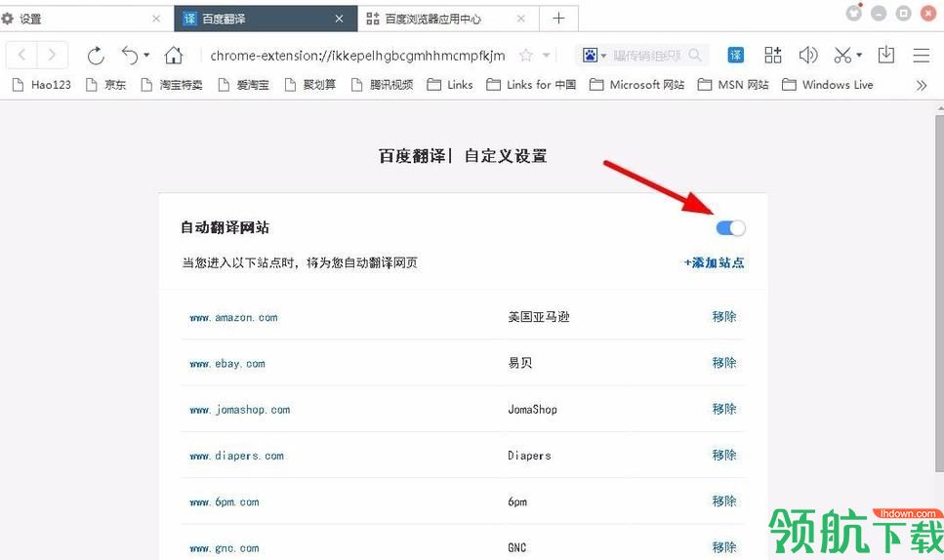Screen dimensions: 944x560
Task: Open the 淘宝特卖 bookmark
Action: pos(172,85)
